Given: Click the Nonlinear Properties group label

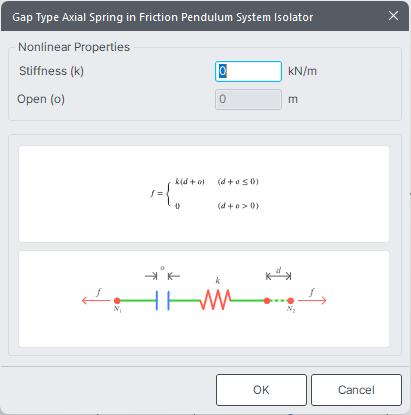Looking at the screenshot, I should tap(74, 47).
